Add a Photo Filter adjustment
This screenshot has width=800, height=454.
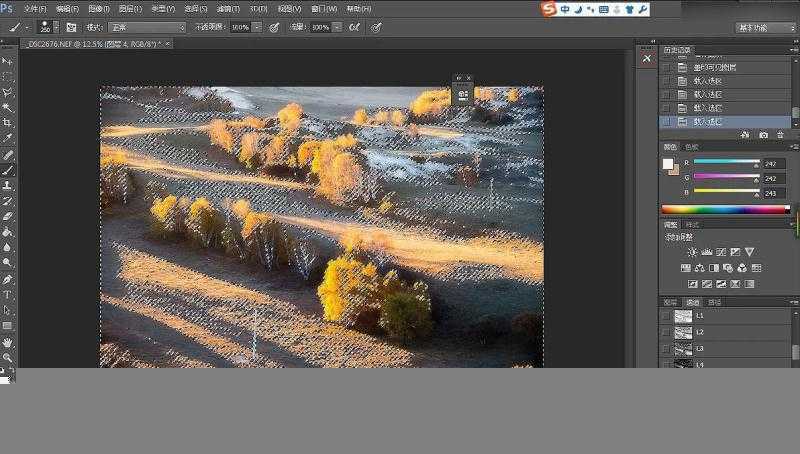point(728,268)
